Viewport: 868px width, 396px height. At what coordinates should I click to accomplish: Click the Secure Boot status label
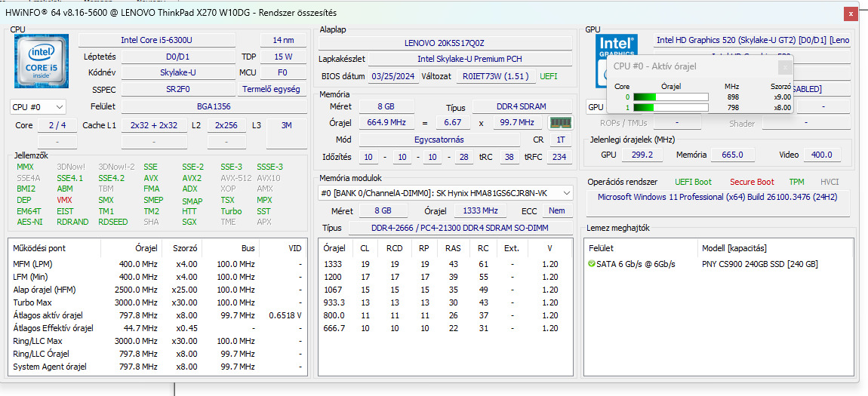(751, 182)
